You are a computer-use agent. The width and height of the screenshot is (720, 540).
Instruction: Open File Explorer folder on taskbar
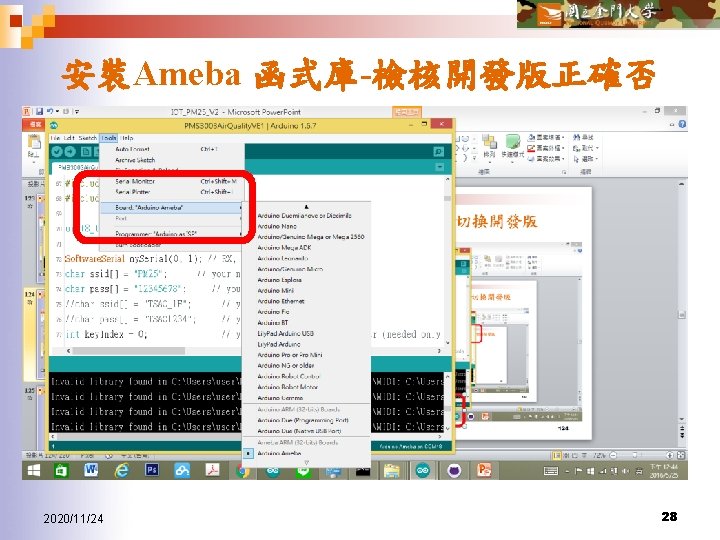[x=392, y=471]
